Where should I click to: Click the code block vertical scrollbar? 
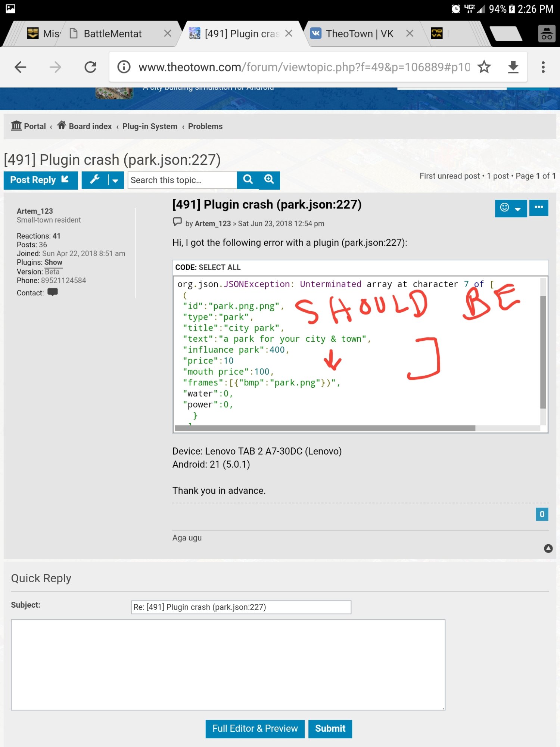543,352
